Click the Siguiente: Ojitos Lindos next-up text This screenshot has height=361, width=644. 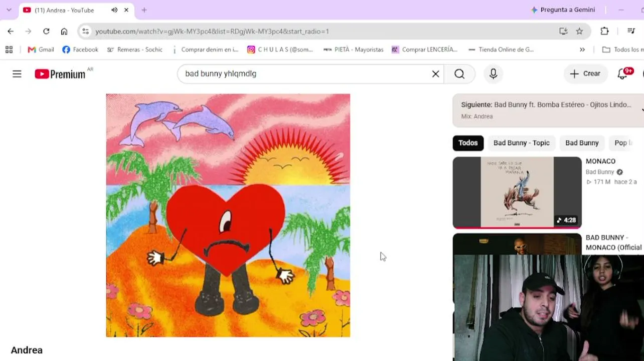pyautogui.click(x=546, y=105)
